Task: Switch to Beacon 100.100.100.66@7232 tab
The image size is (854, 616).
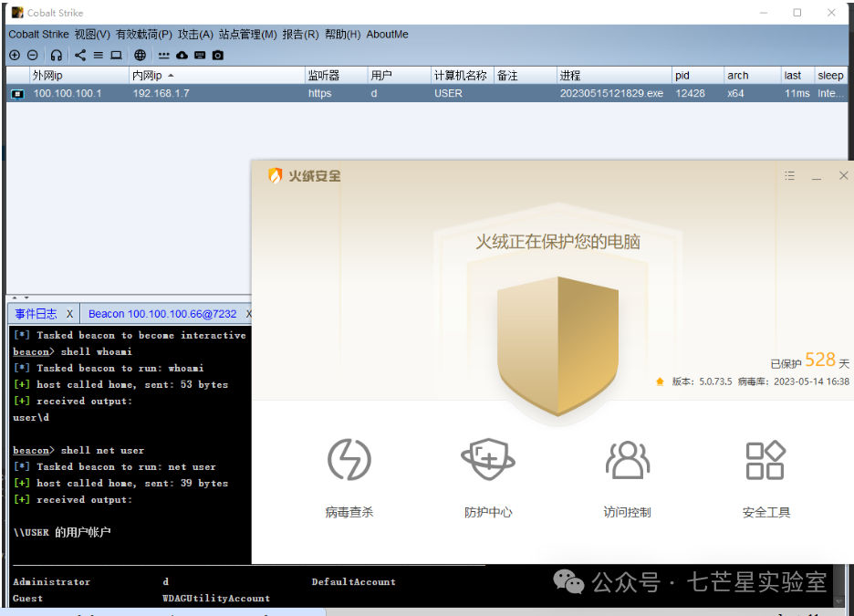Action: [162, 314]
